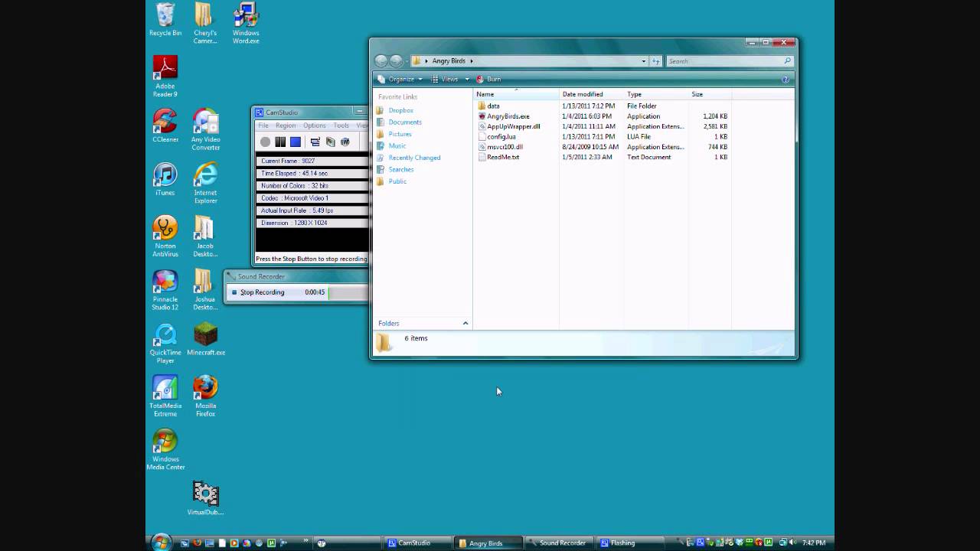Open Pictures in Favorite Links
The height and width of the screenshot is (551, 980).
tap(394, 134)
